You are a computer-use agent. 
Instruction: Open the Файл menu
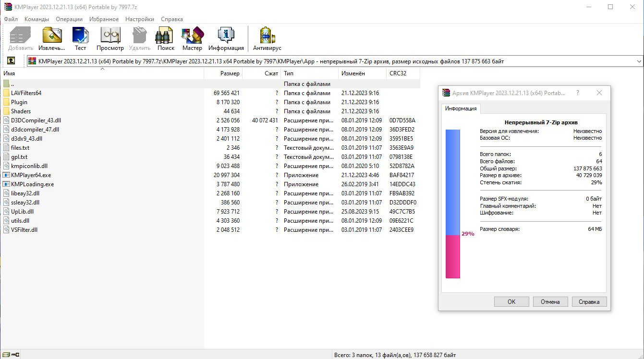11,19
